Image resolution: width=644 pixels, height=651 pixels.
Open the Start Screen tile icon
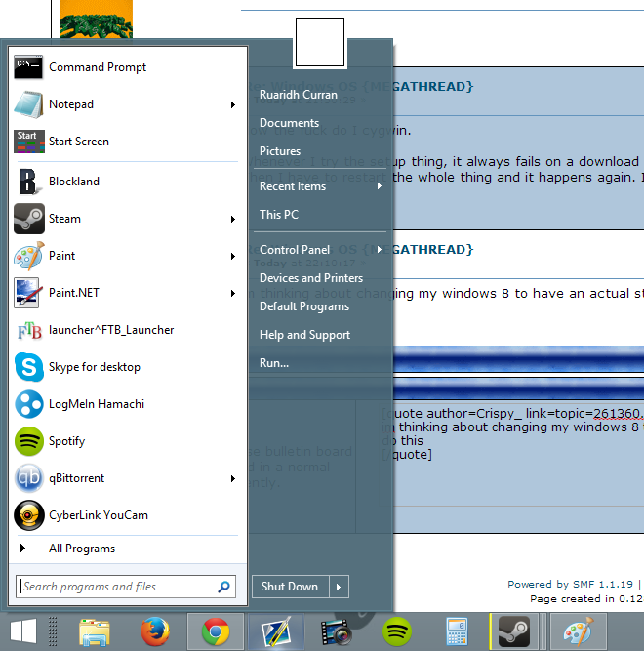(29, 142)
